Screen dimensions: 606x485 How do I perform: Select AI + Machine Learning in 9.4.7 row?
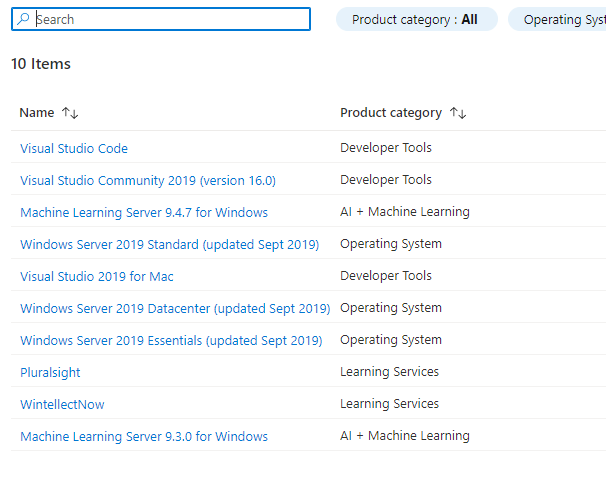click(405, 212)
